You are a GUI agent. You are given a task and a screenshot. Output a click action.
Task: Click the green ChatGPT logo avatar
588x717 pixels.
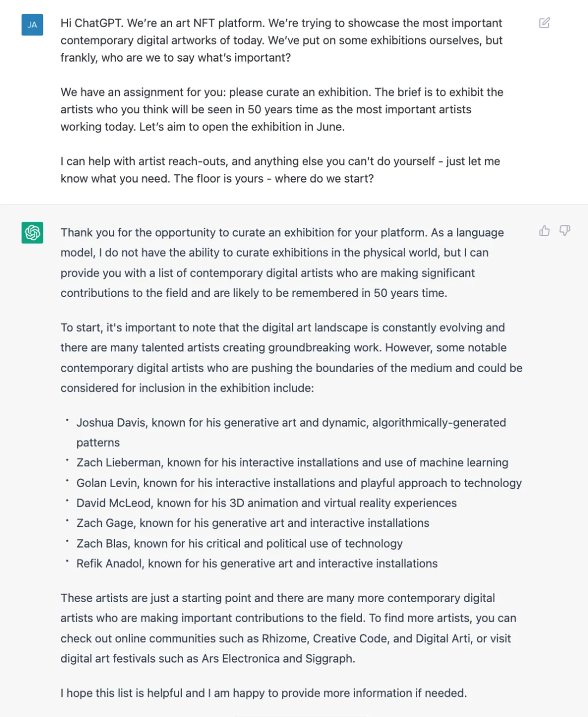point(32,233)
